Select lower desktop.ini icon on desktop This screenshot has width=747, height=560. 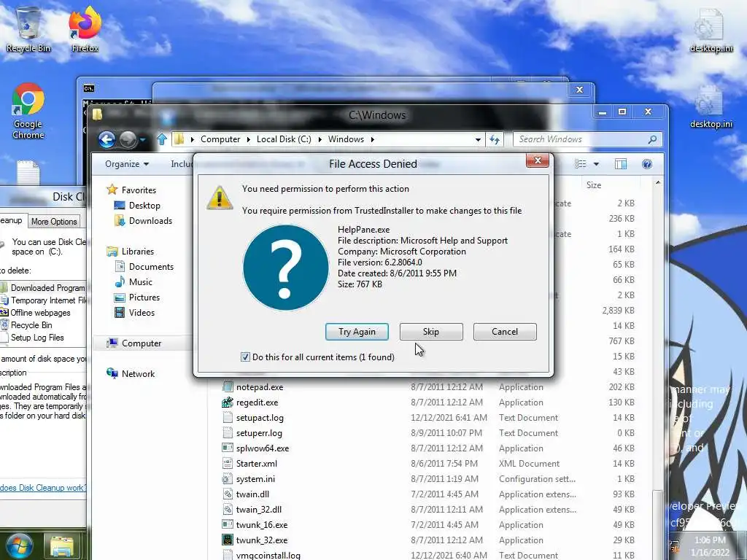pos(711,106)
